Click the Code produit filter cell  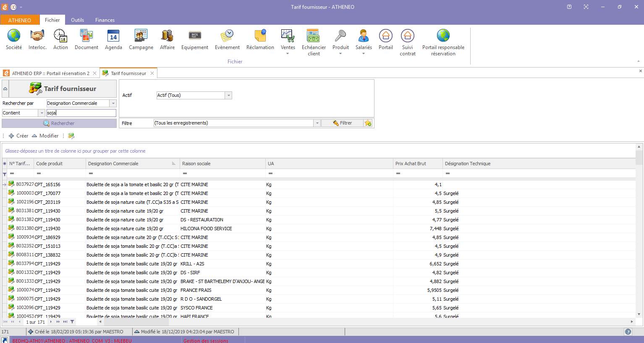pyautogui.click(x=60, y=174)
